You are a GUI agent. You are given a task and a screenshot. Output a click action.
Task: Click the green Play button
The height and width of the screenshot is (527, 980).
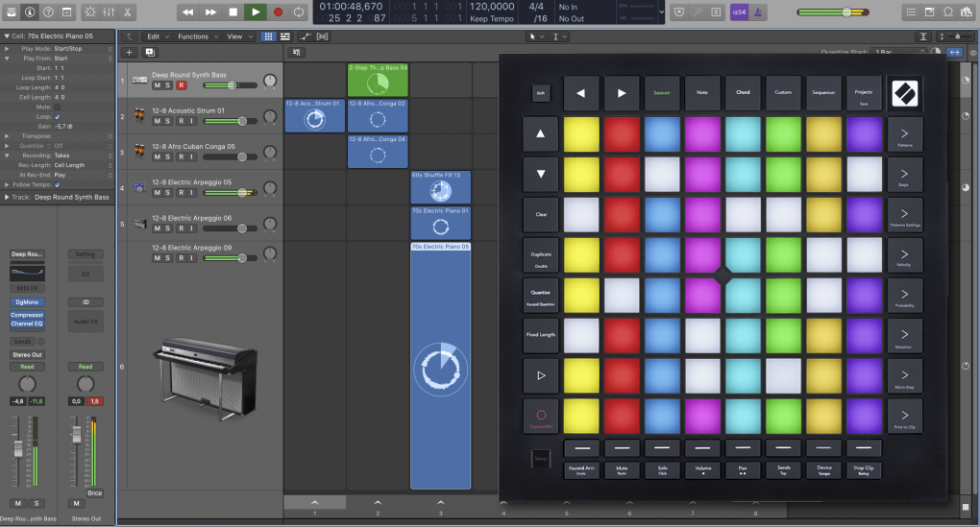[256, 12]
